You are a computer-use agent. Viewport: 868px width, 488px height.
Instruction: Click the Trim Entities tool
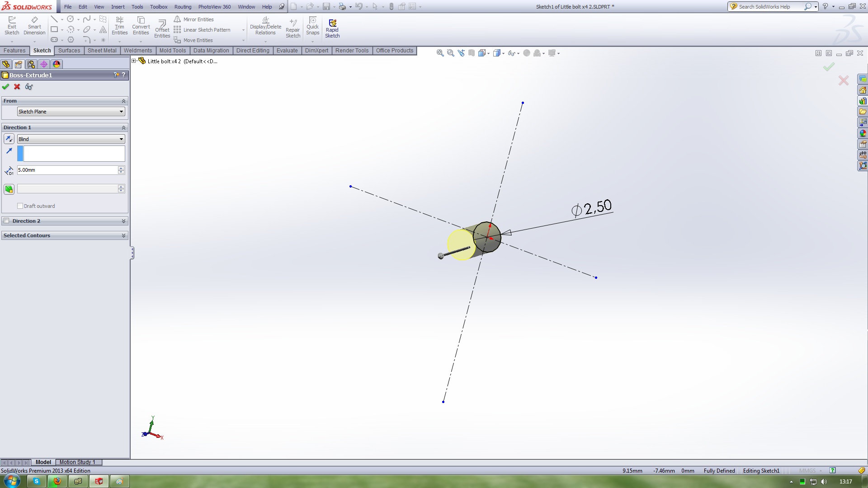(119, 26)
